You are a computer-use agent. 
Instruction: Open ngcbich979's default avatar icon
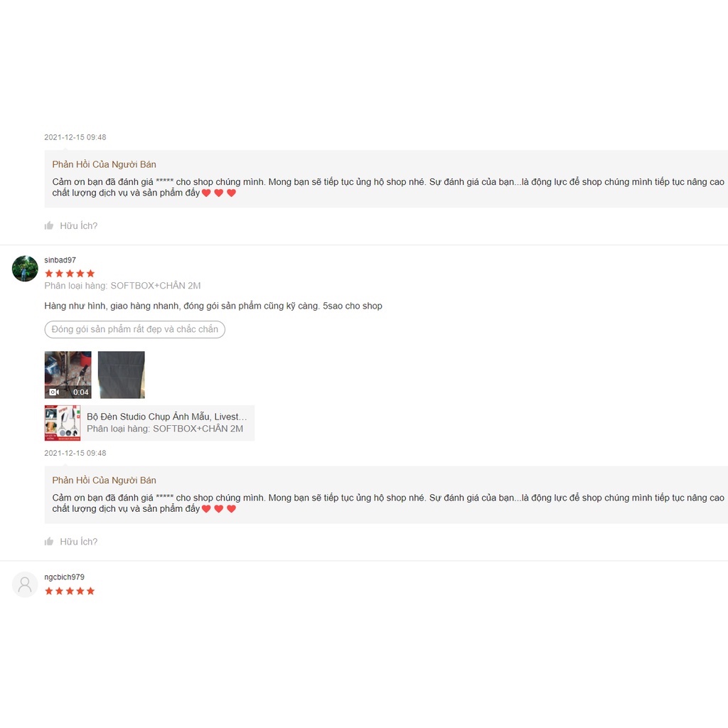coord(25,584)
